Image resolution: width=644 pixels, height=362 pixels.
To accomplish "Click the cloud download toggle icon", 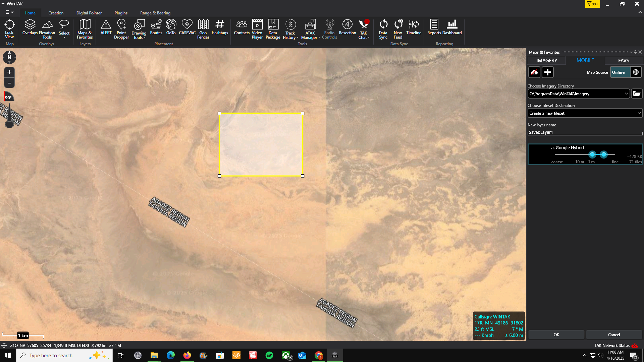I will pyautogui.click(x=534, y=72).
